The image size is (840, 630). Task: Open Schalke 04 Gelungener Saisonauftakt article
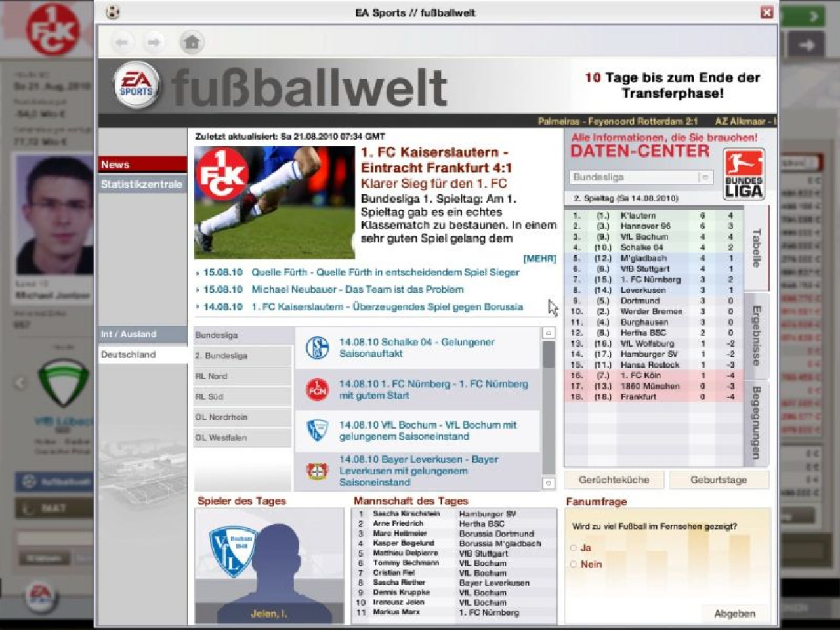[417, 348]
